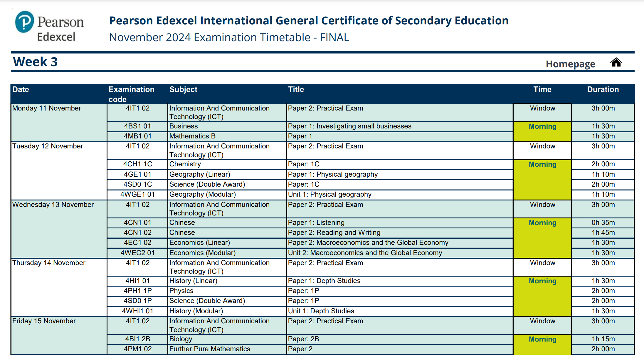The height and width of the screenshot is (363, 644).
Task: Select exam code '4BS1 01'
Action: point(137,126)
